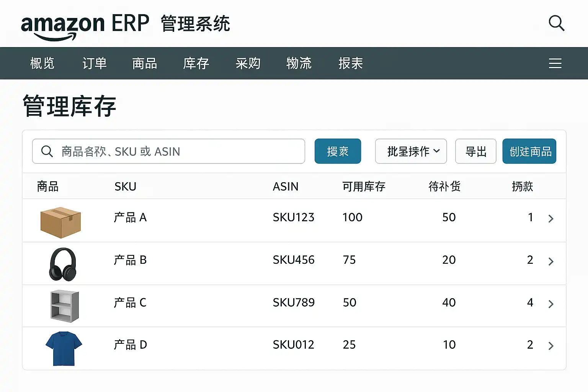The height and width of the screenshot is (392, 588).
Task: Switch to the 商品 products tab
Action: pos(145,63)
